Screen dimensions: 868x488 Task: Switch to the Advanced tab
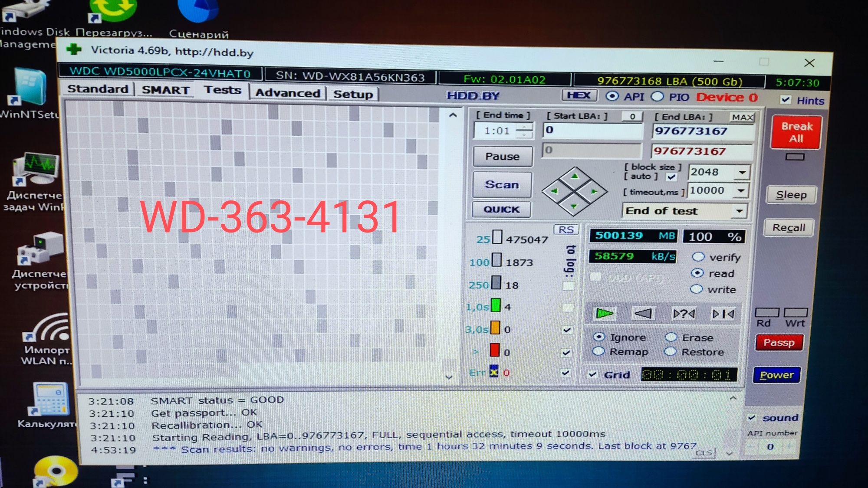pyautogui.click(x=288, y=93)
